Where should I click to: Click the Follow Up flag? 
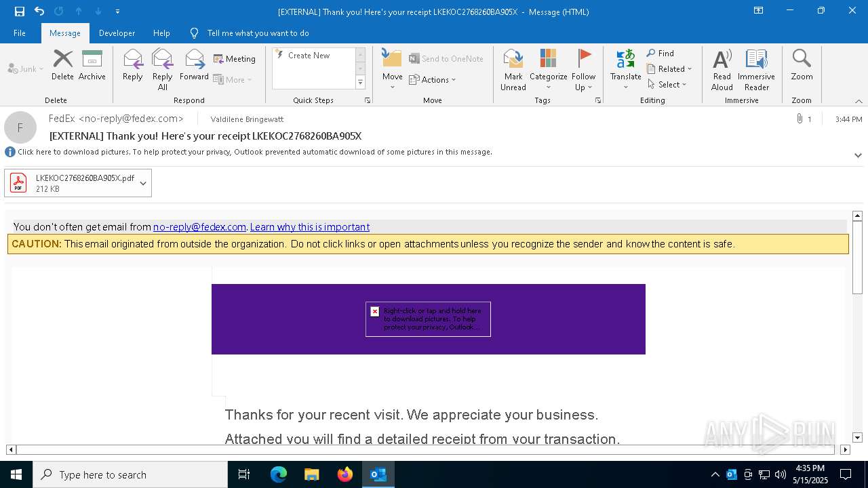pyautogui.click(x=583, y=70)
